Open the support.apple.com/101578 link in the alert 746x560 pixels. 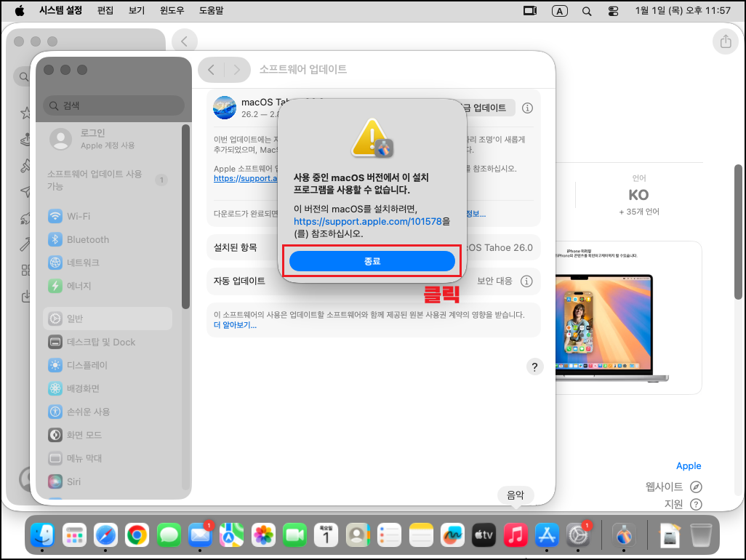click(x=368, y=221)
